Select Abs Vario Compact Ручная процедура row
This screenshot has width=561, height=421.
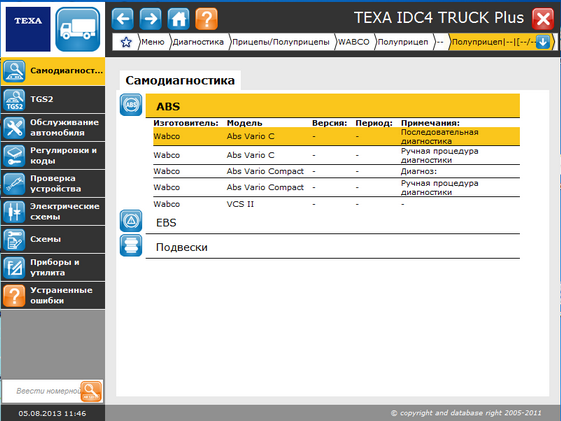point(336,187)
